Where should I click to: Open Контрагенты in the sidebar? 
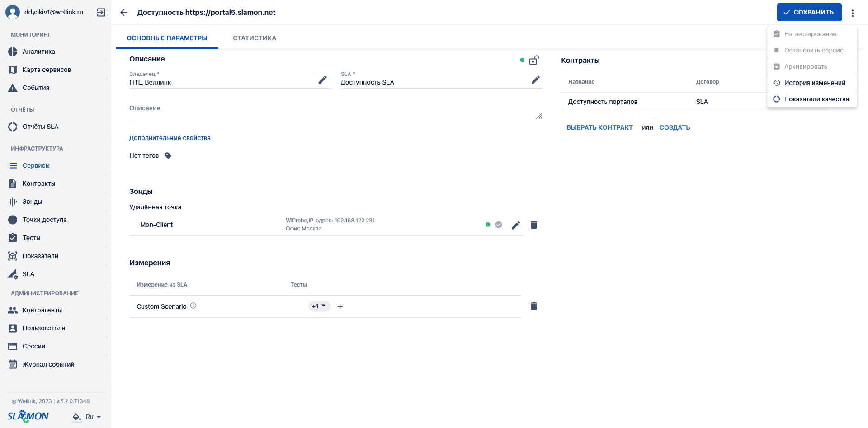coord(56,310)
